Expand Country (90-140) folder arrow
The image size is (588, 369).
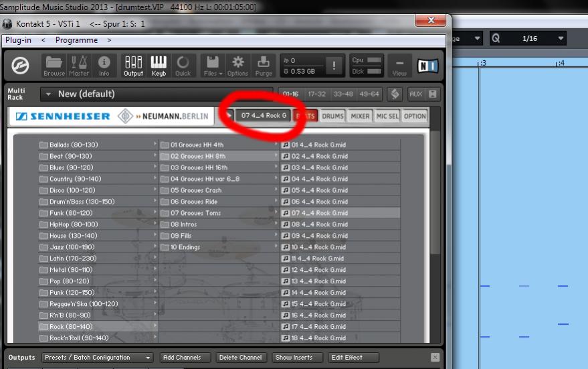155,178
